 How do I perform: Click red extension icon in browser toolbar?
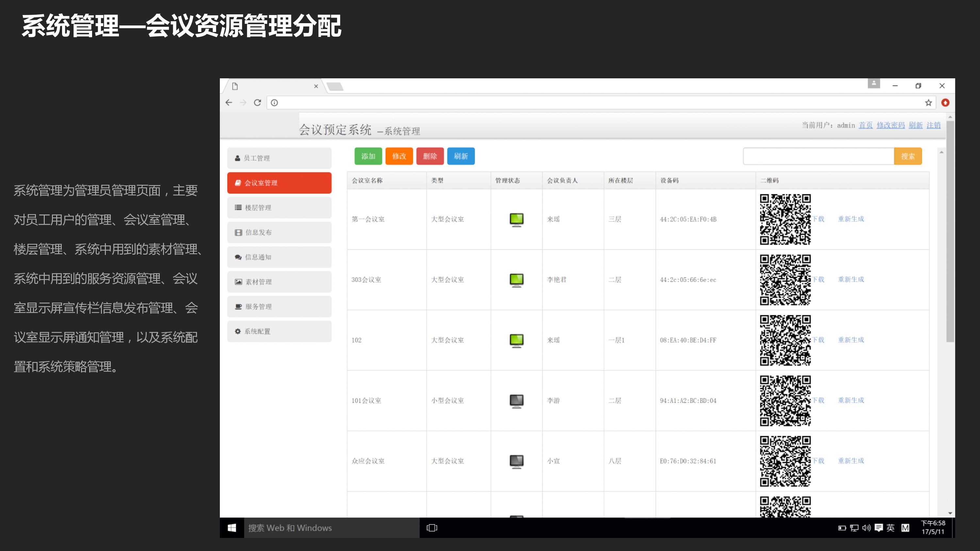click(945, 103)
